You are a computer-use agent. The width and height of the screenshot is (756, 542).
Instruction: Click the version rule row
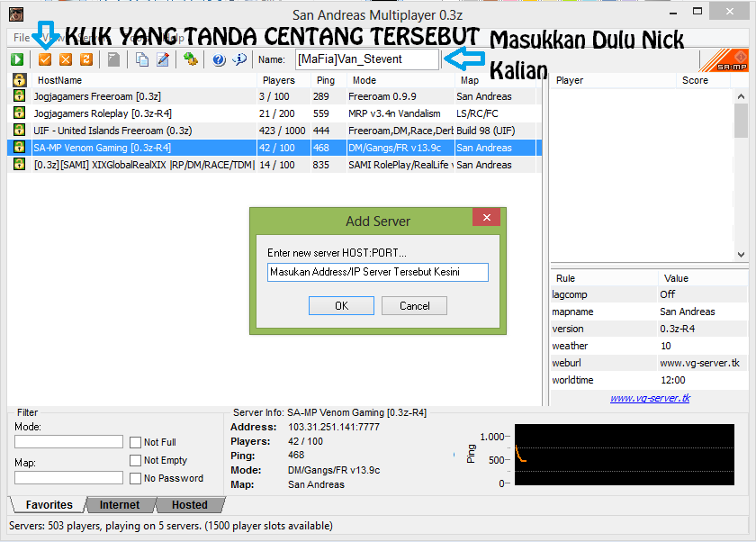point(649,329)
